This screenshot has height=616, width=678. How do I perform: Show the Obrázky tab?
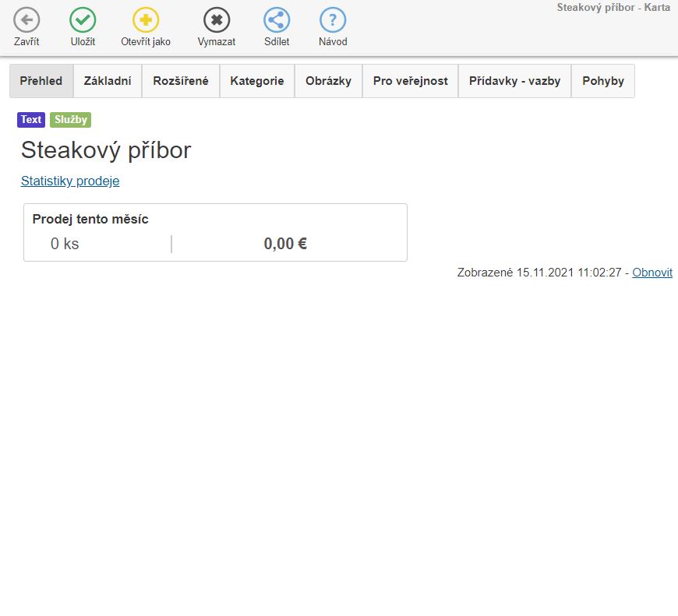pos(328,81)
